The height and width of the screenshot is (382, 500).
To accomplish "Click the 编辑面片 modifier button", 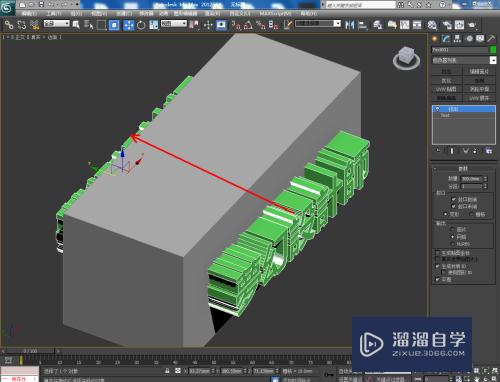I will (479, 72).
